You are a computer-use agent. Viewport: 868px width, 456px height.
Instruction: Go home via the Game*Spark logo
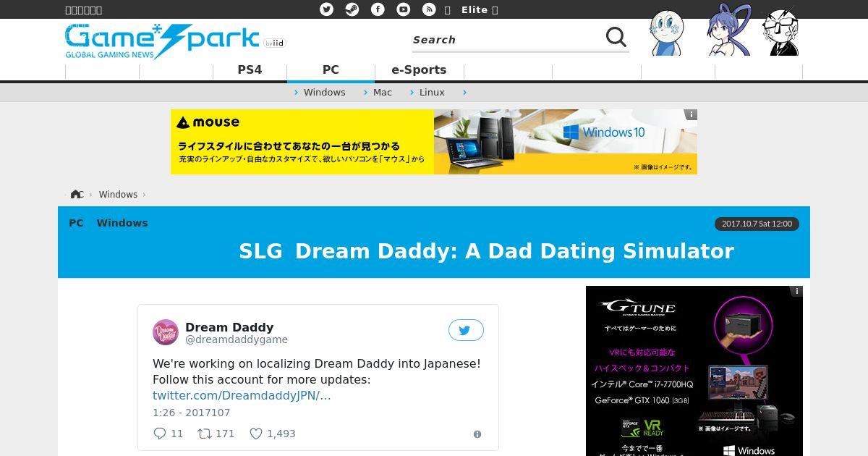162,41
